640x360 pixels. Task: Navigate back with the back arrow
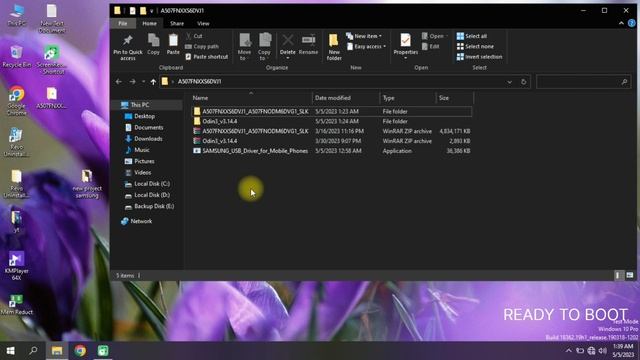119,82
